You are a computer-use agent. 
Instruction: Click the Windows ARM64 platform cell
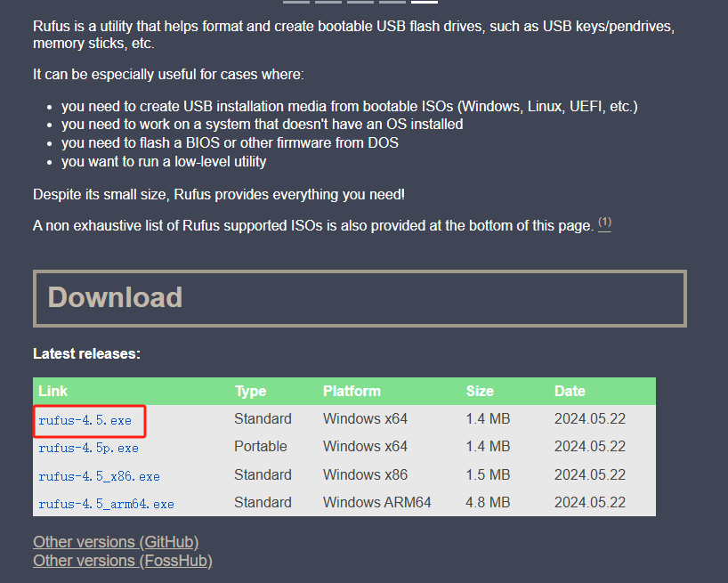pos(377,502)
